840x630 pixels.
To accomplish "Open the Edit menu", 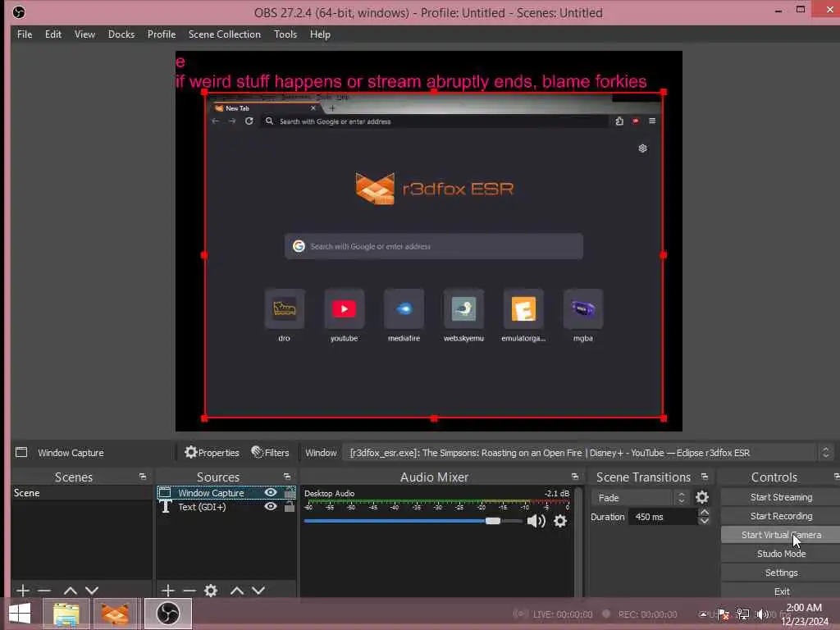I will tap(53, 34).
